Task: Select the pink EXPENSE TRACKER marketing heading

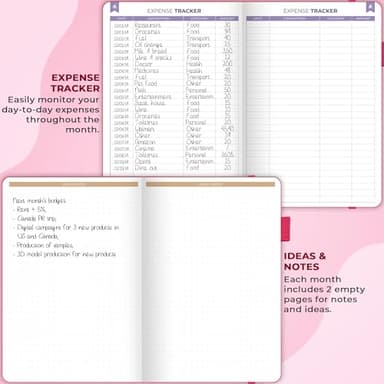Action: click(75, 83)
